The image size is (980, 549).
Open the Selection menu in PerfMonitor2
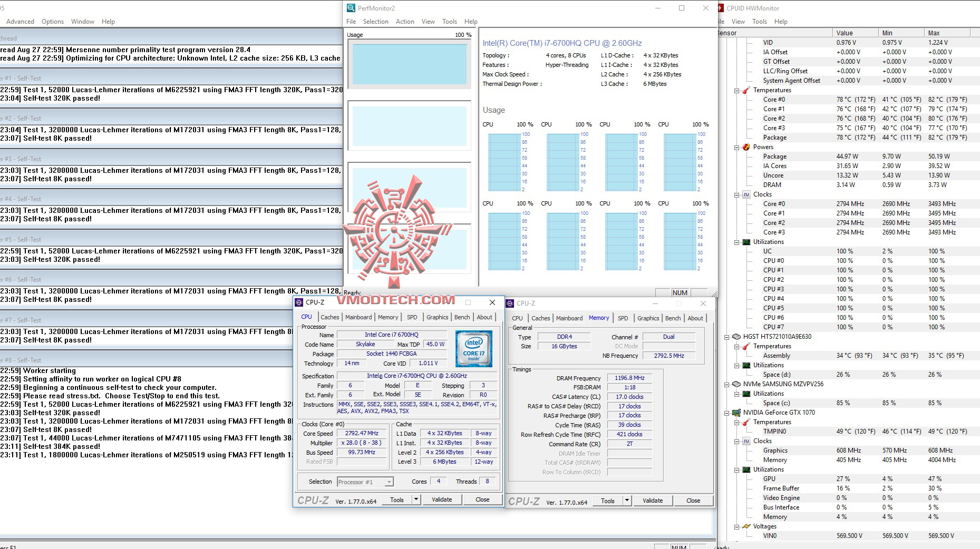coord(375,22)
